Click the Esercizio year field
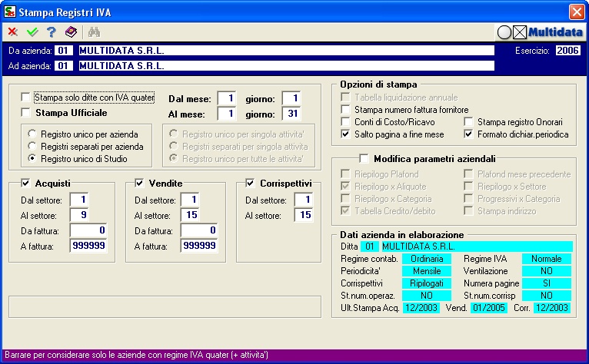Screen dimensions: 589x364 (x=567, y=51)
